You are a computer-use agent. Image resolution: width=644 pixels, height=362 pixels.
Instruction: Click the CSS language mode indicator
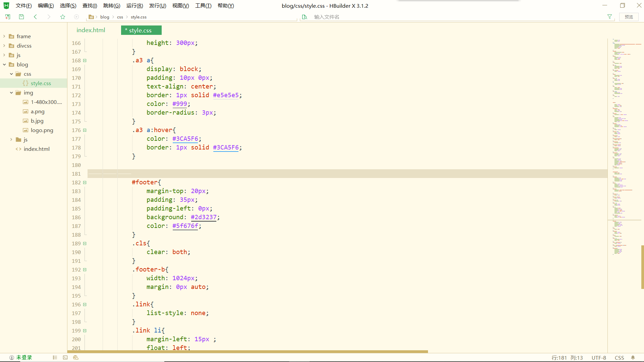(x=619, y=358)
